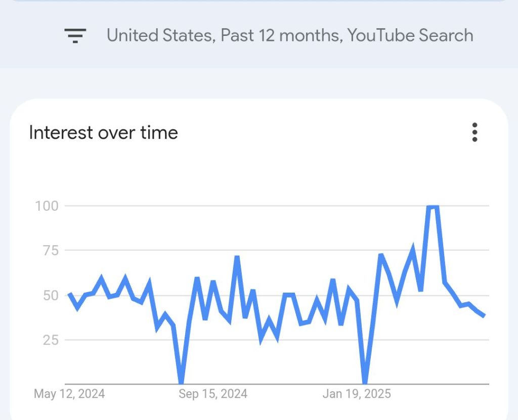Click the May 12, 2024 axis label
Screen dimensions: 518x420
[69, 394]
